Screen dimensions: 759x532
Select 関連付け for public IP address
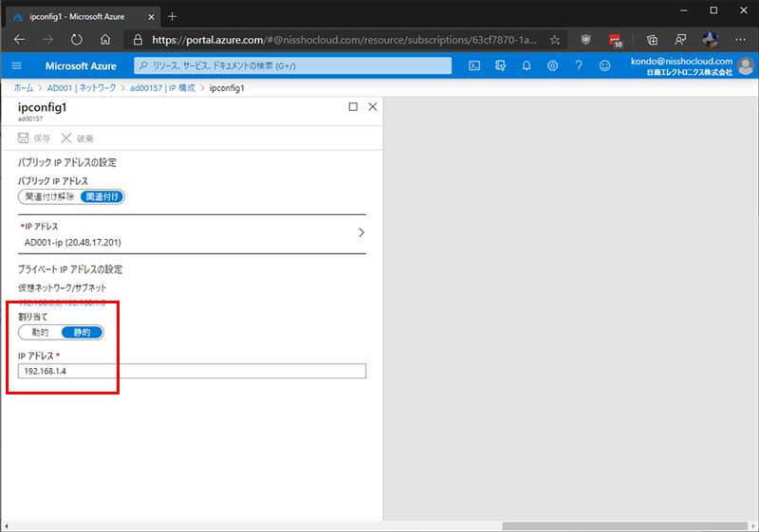coord(102,196)
